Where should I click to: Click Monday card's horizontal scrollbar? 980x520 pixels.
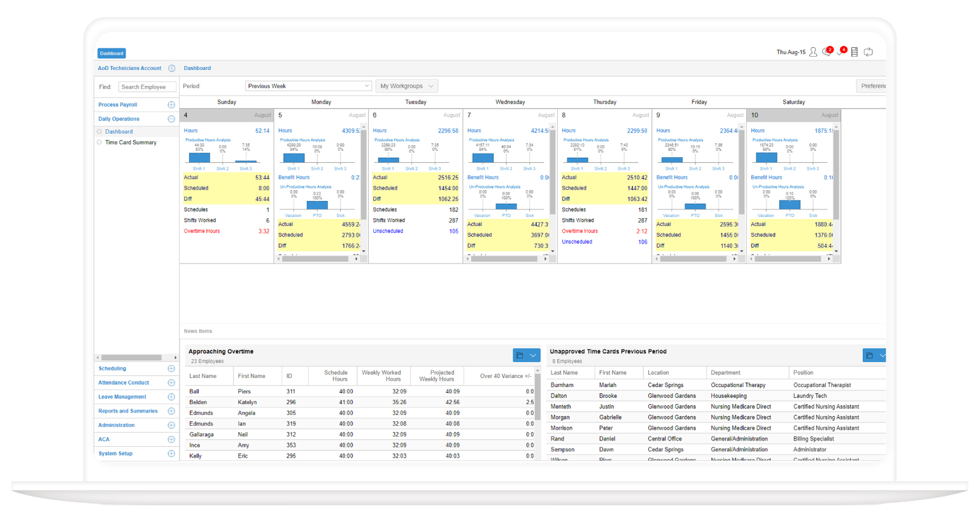click(314, 259)
